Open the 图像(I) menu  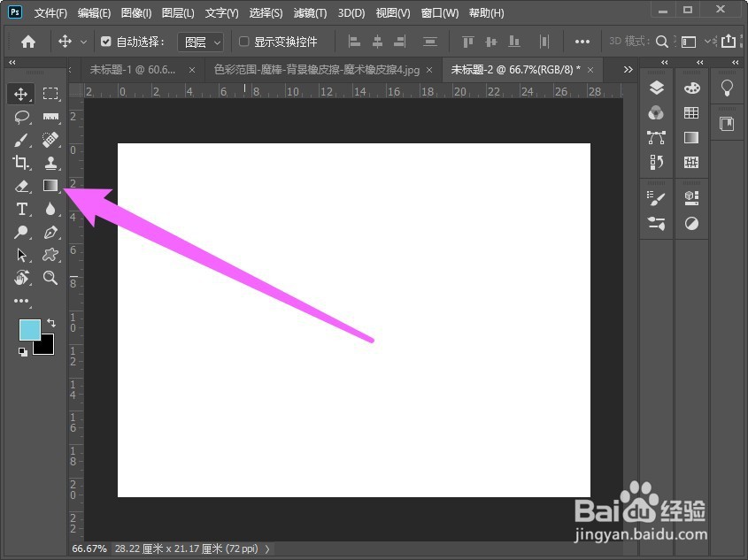(136, 13)
